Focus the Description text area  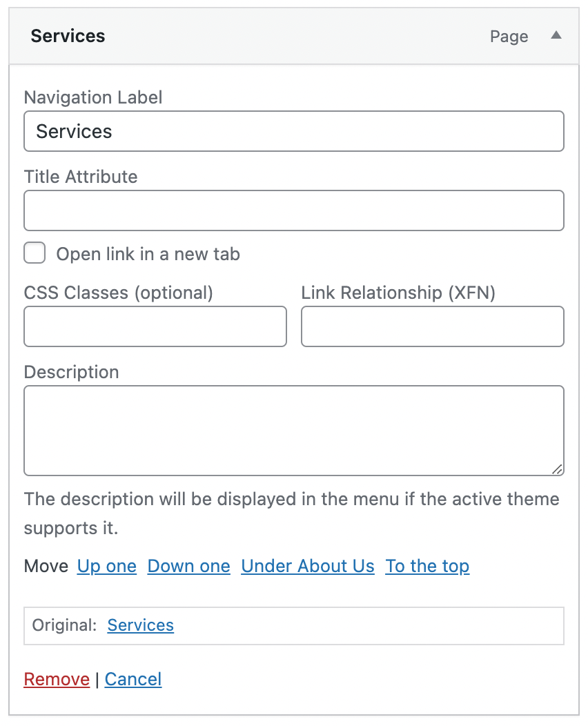[x=293, y=430]
